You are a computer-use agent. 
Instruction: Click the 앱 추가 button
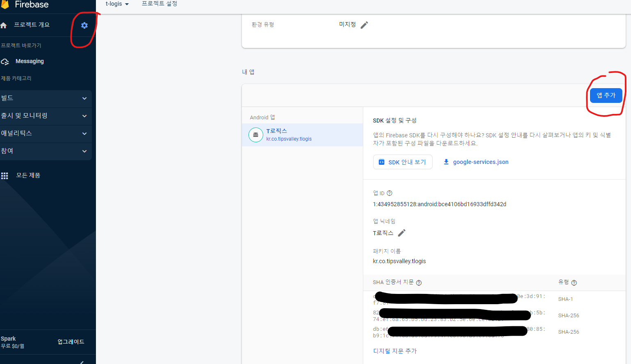click(x=606, y=96)
